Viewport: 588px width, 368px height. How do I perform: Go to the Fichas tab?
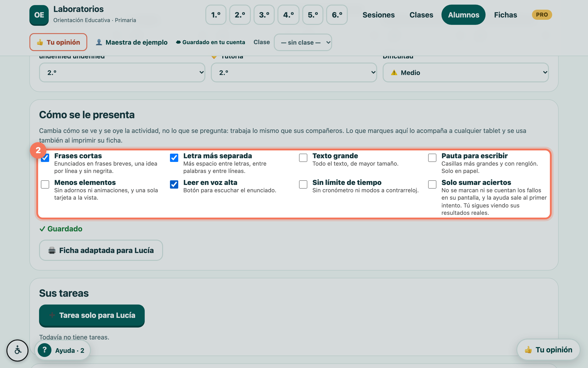pyautogui.click(x=505, y=15)
